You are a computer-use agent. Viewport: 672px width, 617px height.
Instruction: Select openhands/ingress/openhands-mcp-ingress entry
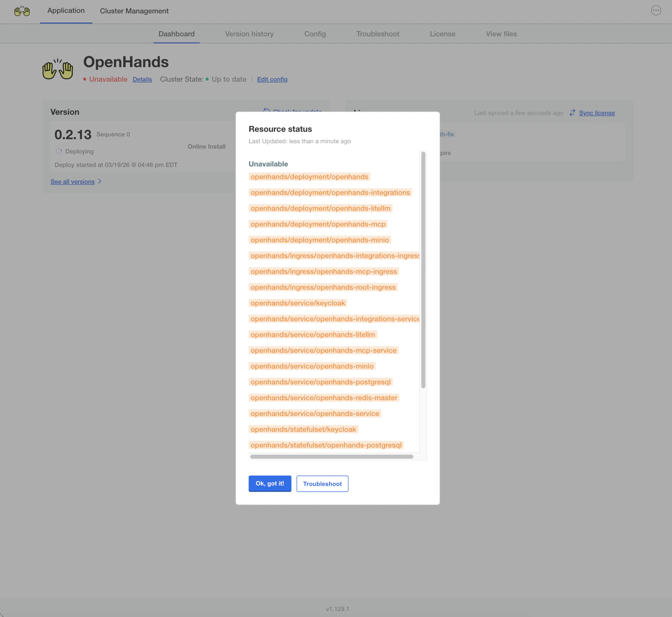click(x=324, y=272)
